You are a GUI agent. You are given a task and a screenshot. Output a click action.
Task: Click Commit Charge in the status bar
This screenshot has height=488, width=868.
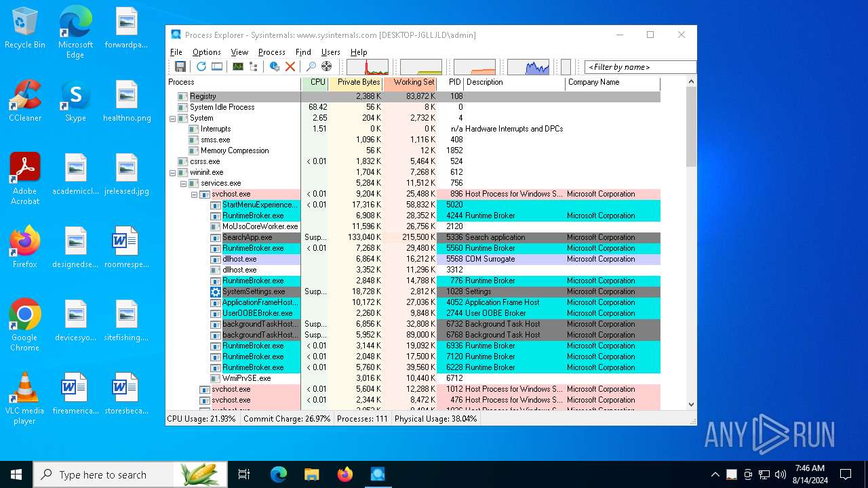287,419
